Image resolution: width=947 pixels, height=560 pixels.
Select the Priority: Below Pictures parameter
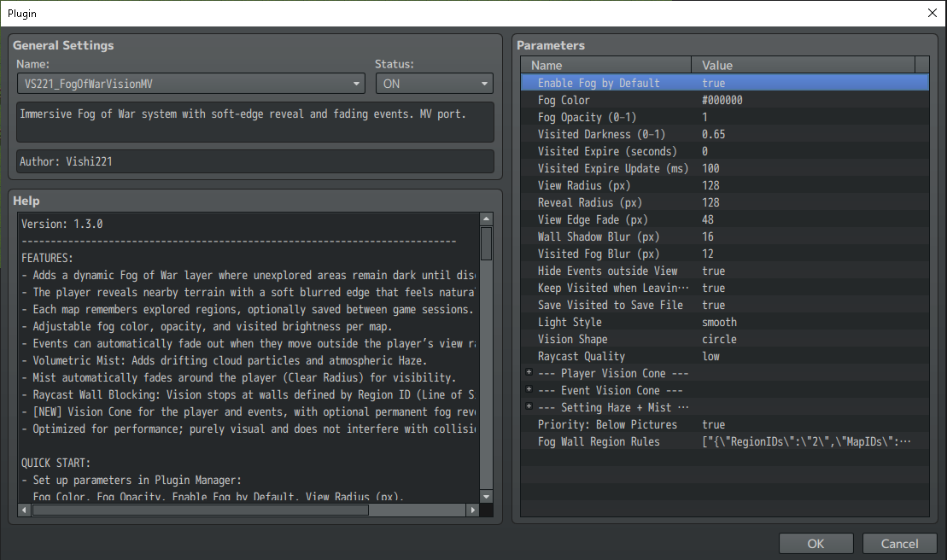click(x=608, y=424)
